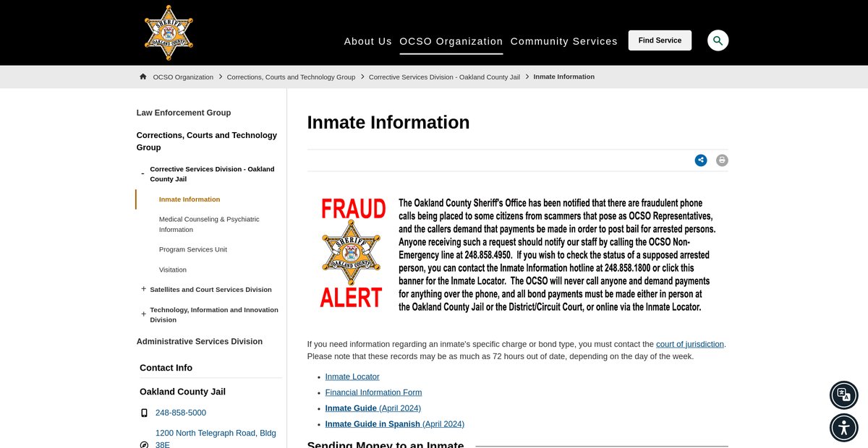Image resolution: width=868 pixels, height=448 pixels.
Task: Click the home icon in breadcrumb
Action: coord(143,77)
